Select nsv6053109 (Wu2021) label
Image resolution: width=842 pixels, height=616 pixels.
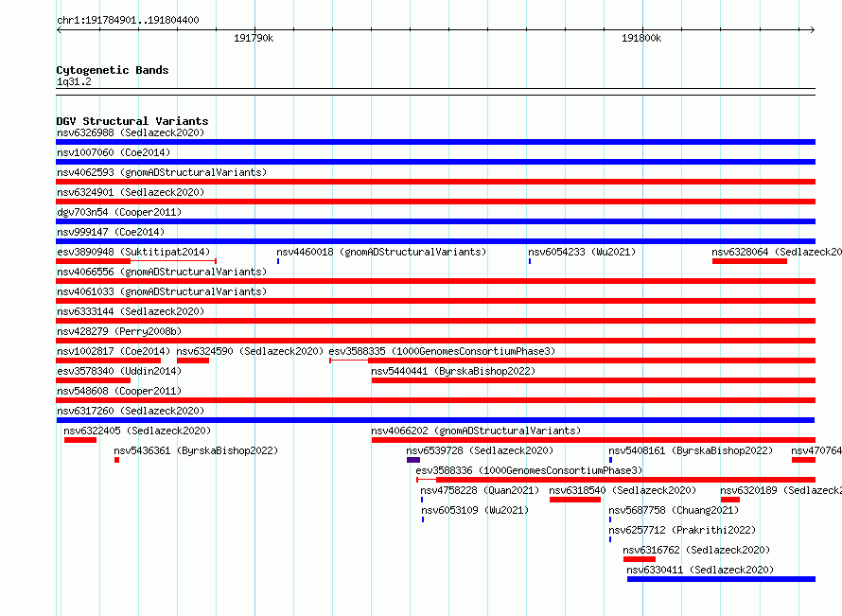pyautogui.click(x=475, y=510)
